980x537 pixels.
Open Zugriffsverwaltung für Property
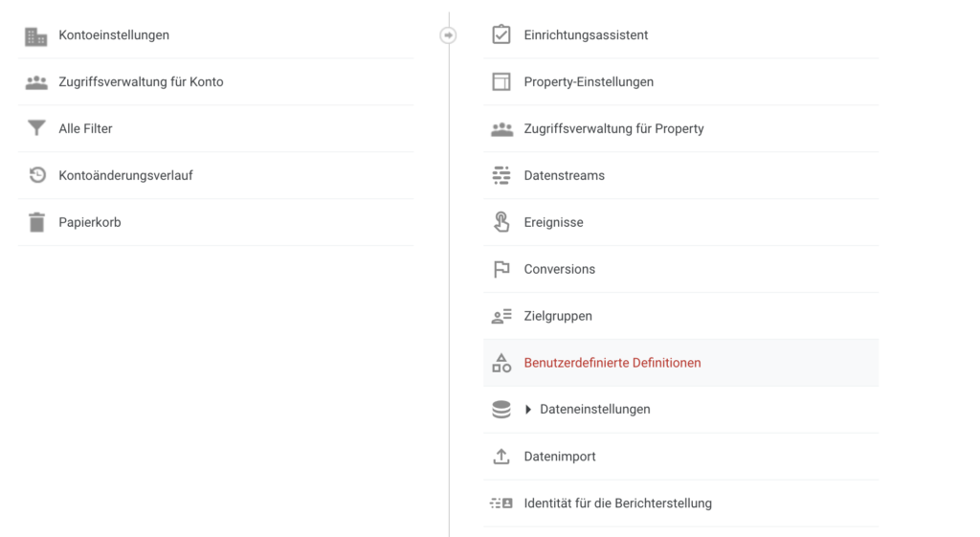pos(680,129)
